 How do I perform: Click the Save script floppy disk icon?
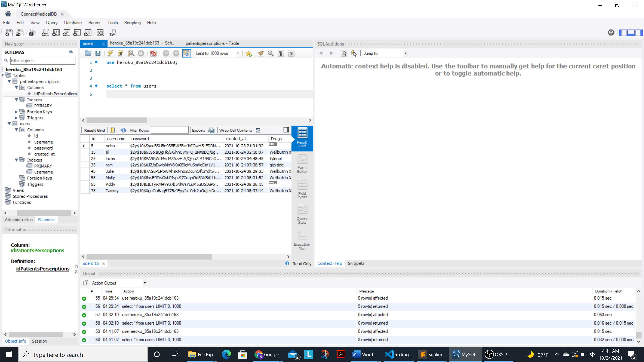tap(98, 53)
